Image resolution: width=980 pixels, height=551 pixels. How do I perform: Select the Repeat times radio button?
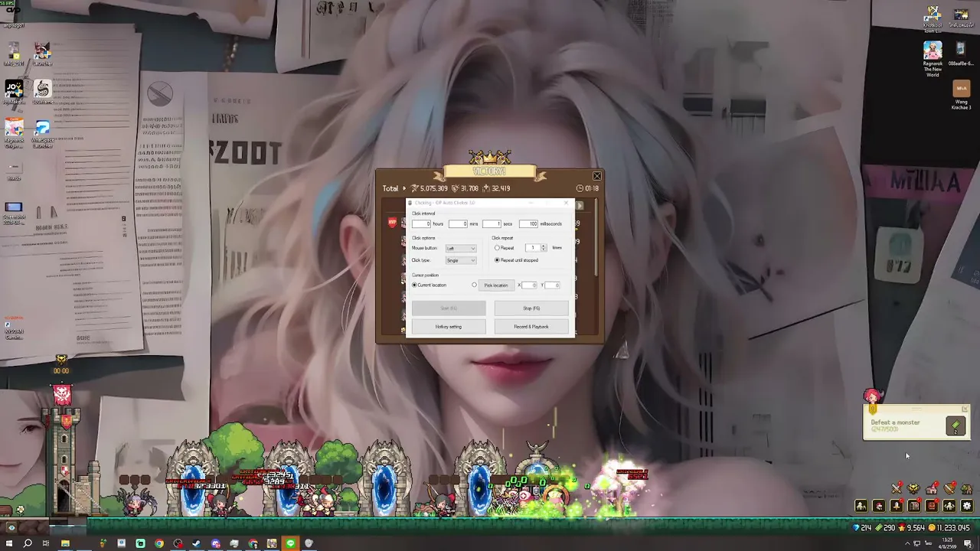tap(497, 248)
